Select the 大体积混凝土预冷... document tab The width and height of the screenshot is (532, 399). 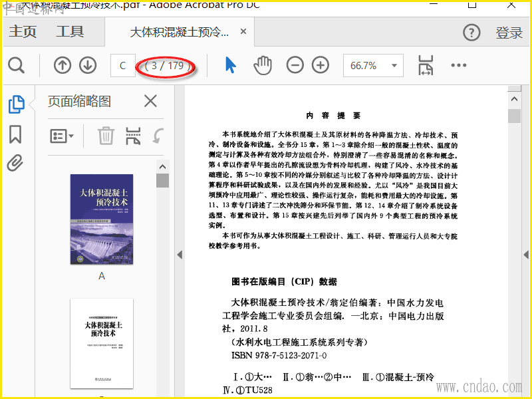[180, 32]
